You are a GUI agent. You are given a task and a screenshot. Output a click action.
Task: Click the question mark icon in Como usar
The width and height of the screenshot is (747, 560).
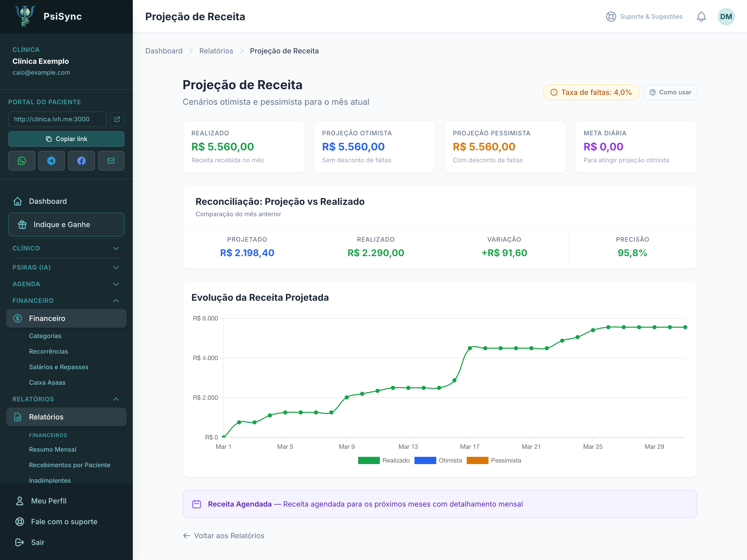pos(652,92)
